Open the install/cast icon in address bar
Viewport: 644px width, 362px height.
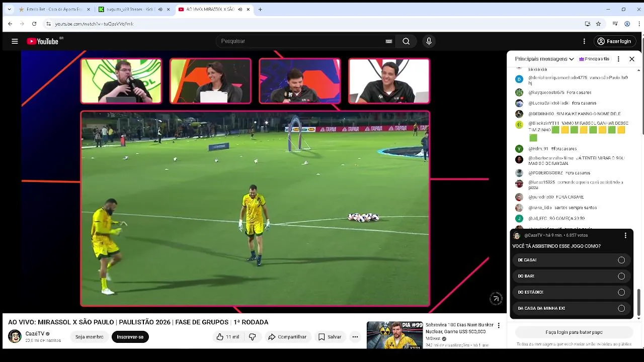(587, 24)
